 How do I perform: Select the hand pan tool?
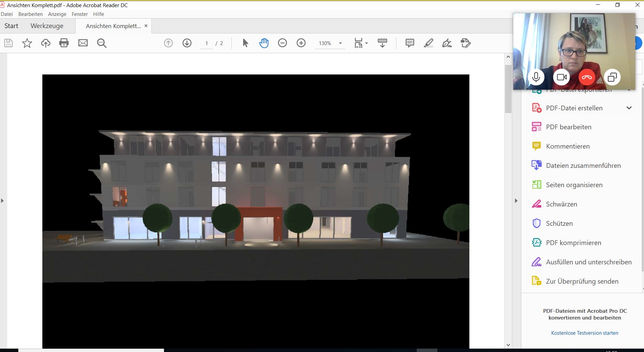(x=264, y=43)
